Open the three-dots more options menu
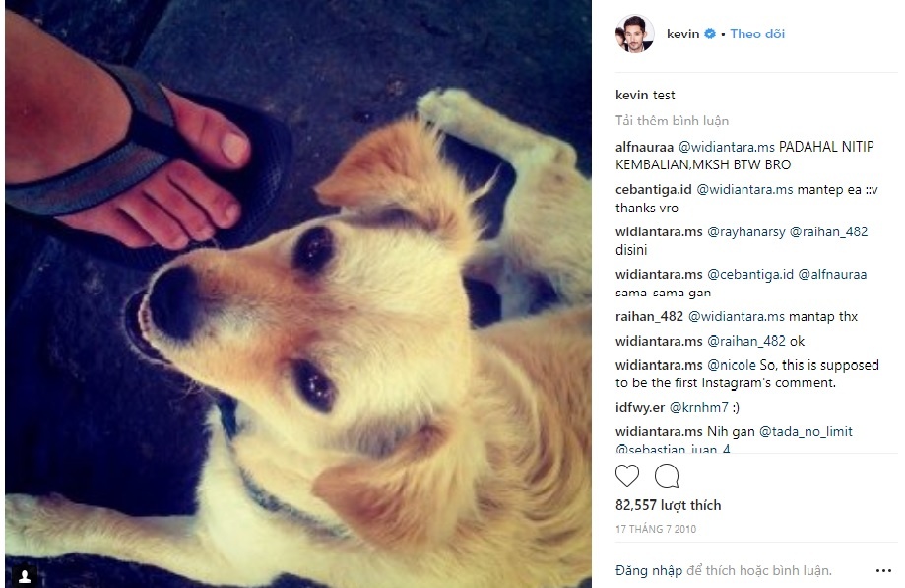The height and width of the screenshot is (588, 905). (883, 570)
